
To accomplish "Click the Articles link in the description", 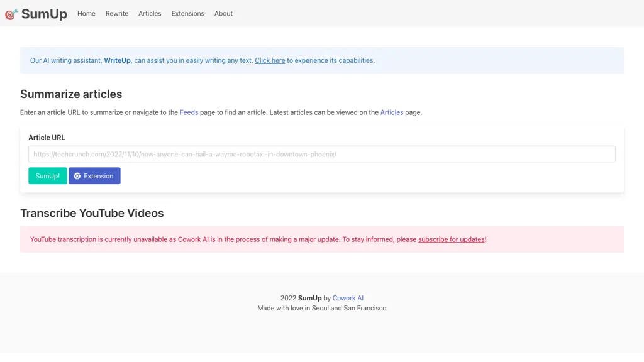I will coord(391,112).
